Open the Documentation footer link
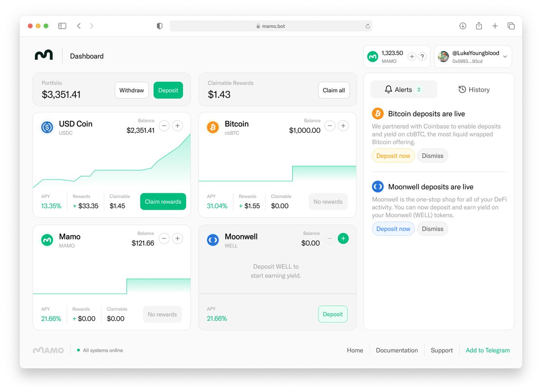Viewport: 542px width, 392px height. tap(397, 350)
